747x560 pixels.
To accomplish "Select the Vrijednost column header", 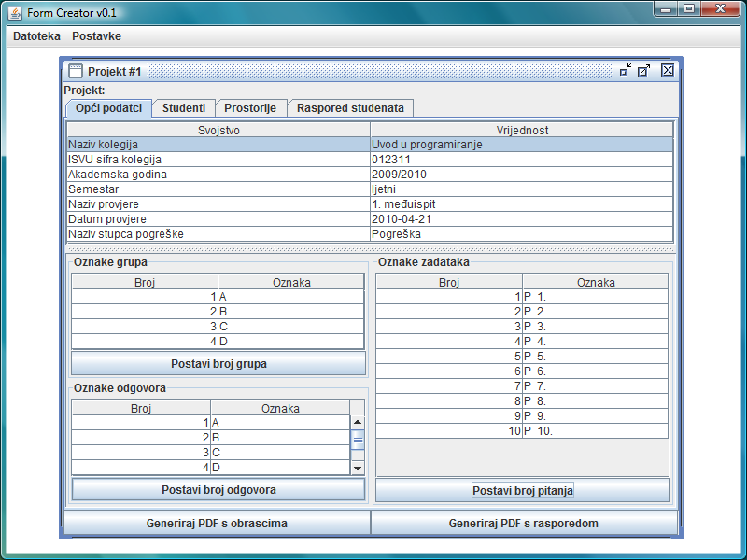I will [521, 130].
